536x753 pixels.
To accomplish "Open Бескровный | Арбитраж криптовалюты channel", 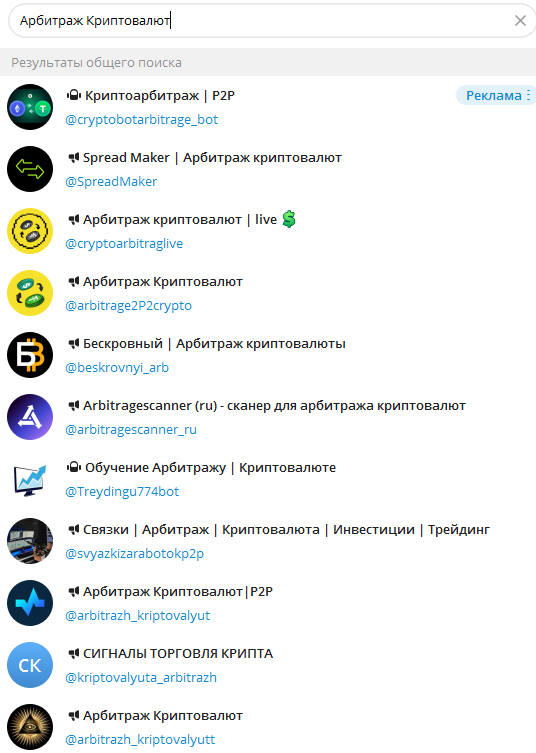I will 268,355.
